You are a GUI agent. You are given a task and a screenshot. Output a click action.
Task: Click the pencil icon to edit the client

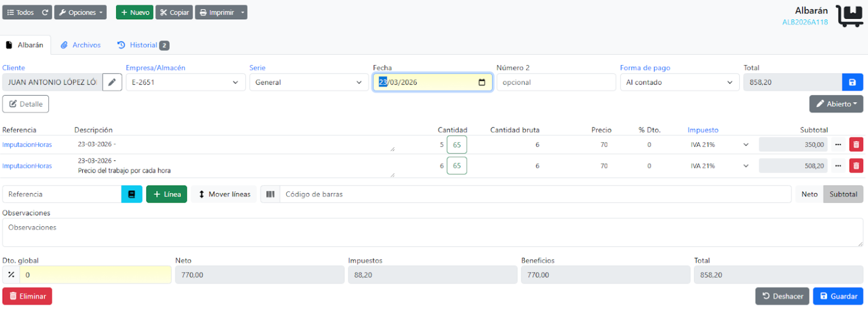pos(112,82)
